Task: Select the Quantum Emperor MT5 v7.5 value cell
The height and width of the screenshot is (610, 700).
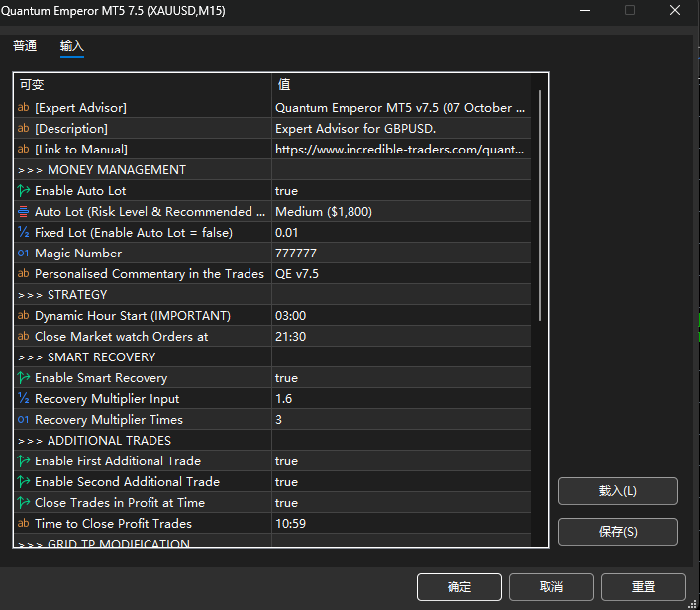Action: (x=401, y=108)
